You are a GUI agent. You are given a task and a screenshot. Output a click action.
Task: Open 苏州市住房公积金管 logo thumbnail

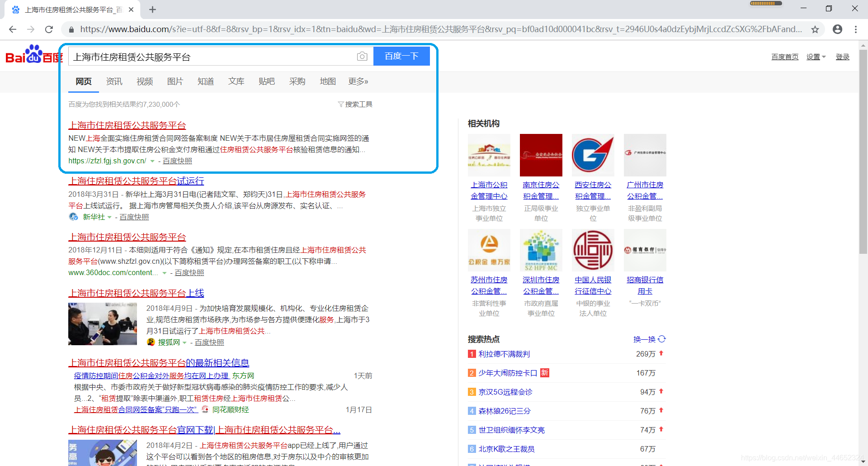tap(489, 250)
